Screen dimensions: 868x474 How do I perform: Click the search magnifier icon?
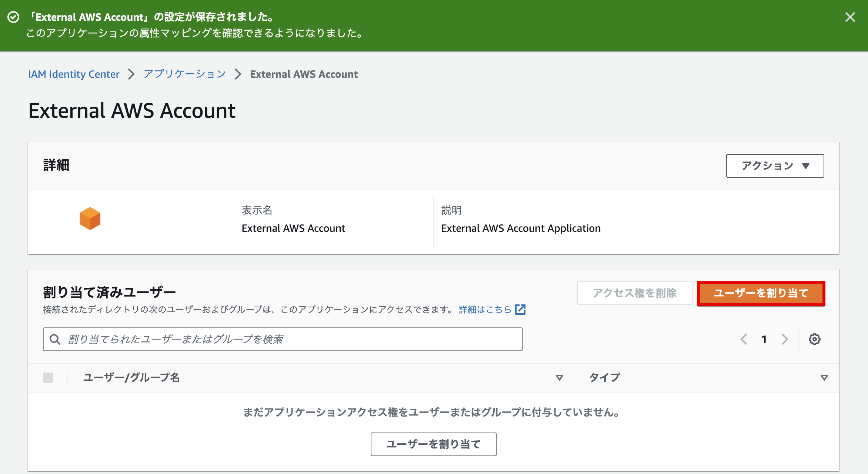(55, 339)
